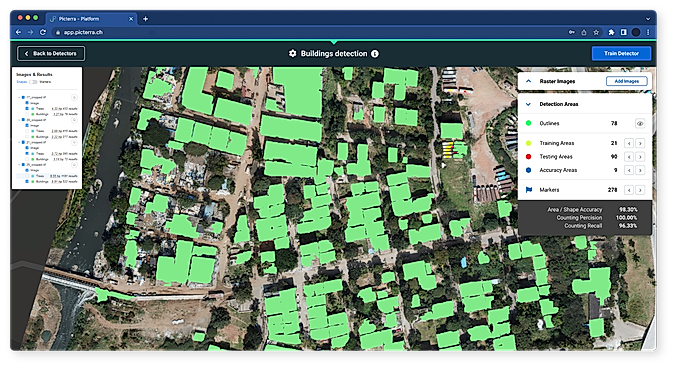Uncheck Buildings checkbox in bottom image group
The image size is (674, 368).
point(27,181)
